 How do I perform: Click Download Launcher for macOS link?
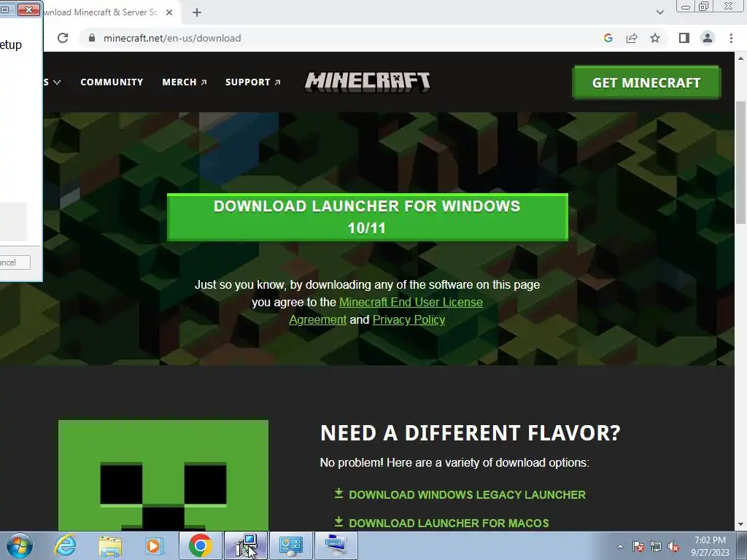coord(449,523)
